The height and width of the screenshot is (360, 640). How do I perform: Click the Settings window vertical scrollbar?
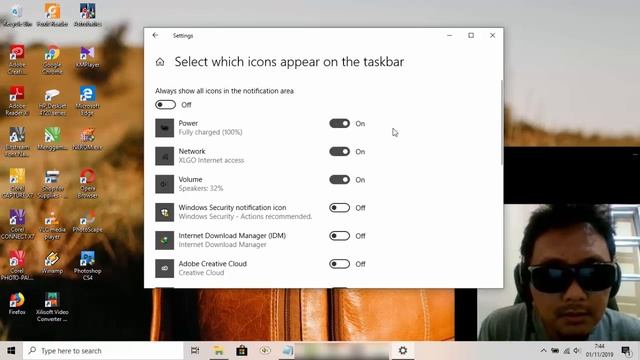point(502,122)
